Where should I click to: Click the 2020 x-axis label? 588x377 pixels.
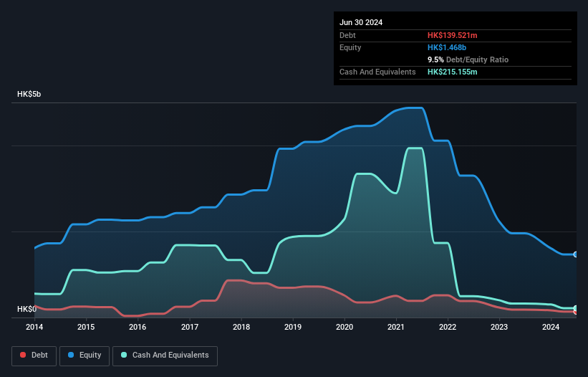pos(344,327)
